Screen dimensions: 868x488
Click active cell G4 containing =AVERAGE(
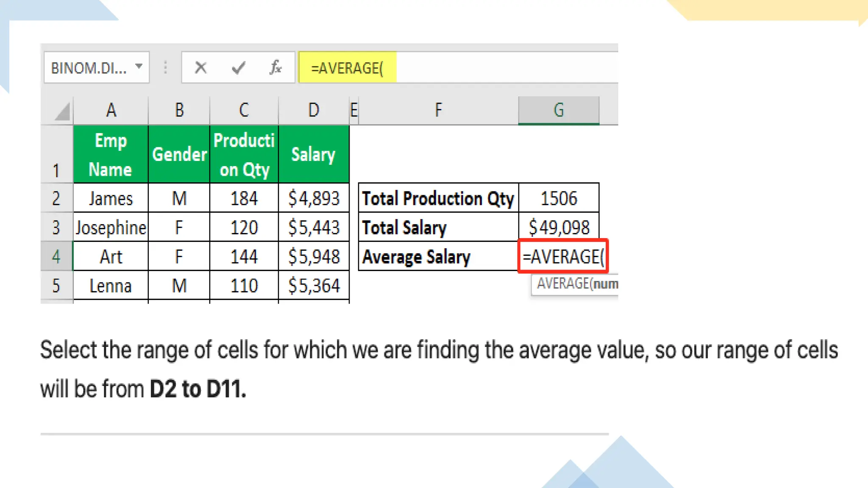(563, 257)
